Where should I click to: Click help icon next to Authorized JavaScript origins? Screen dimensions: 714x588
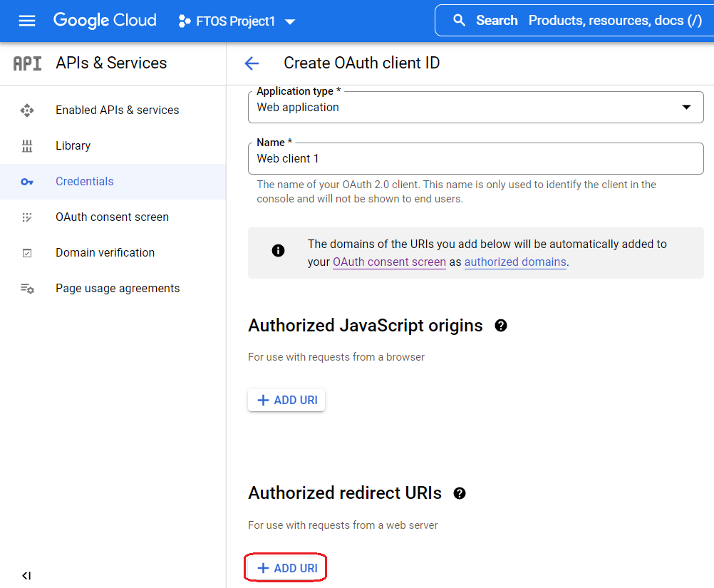click(x=501, y=326)
